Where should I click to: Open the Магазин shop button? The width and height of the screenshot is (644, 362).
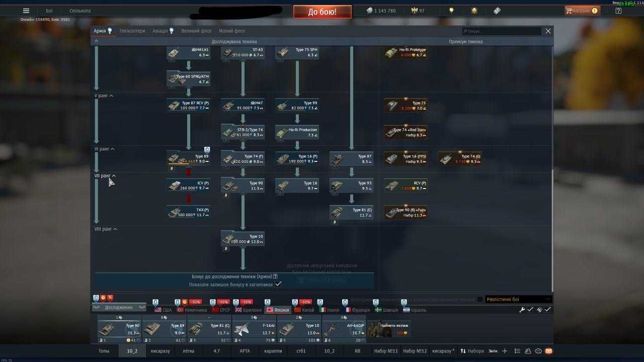point(582,11)
